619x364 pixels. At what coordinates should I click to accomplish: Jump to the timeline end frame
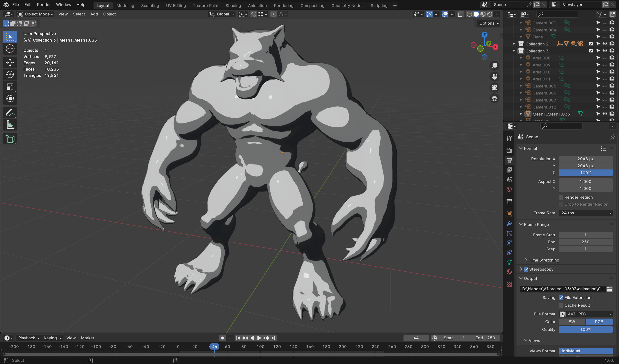coord(273,338)
